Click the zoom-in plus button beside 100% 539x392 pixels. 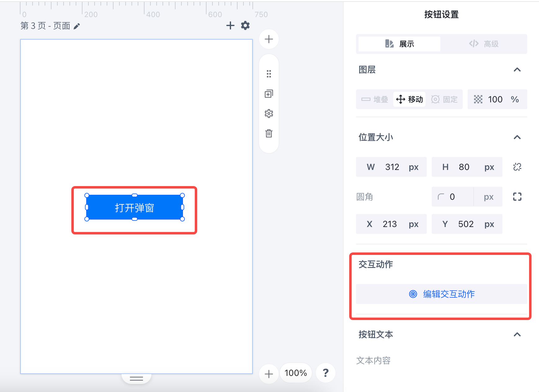(269, 374)
